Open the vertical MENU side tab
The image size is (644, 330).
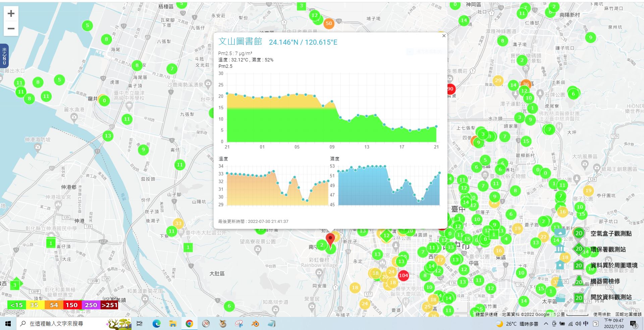coord(4,56)
